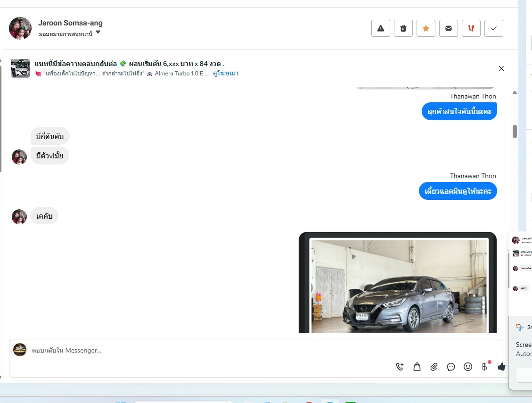Click Jaroon Somsa-ang contact name
The image size is (532, 403).
pyautogui.click(x=70, y=23)
